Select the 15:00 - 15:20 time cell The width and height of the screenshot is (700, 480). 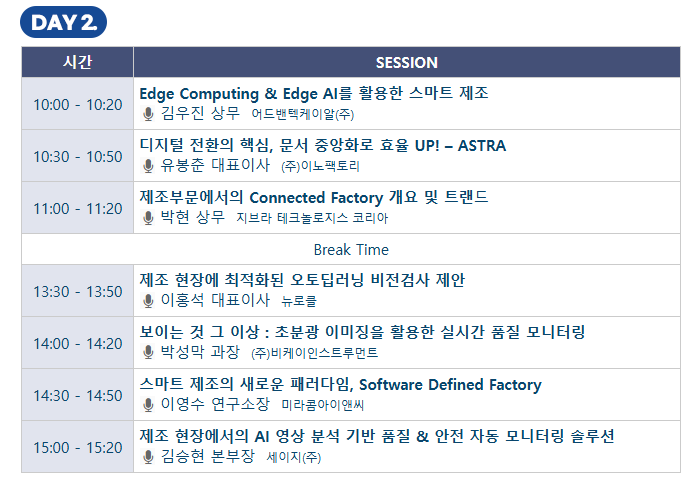(77, 447)
